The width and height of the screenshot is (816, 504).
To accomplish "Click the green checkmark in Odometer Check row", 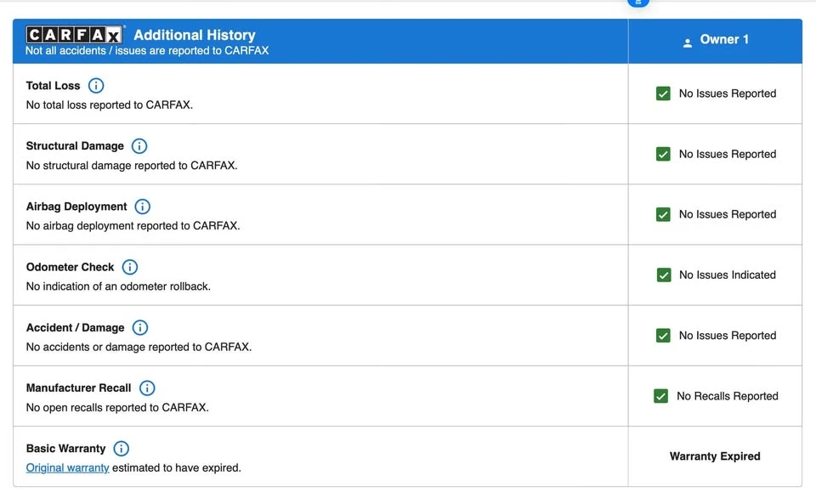I will 664,275.
